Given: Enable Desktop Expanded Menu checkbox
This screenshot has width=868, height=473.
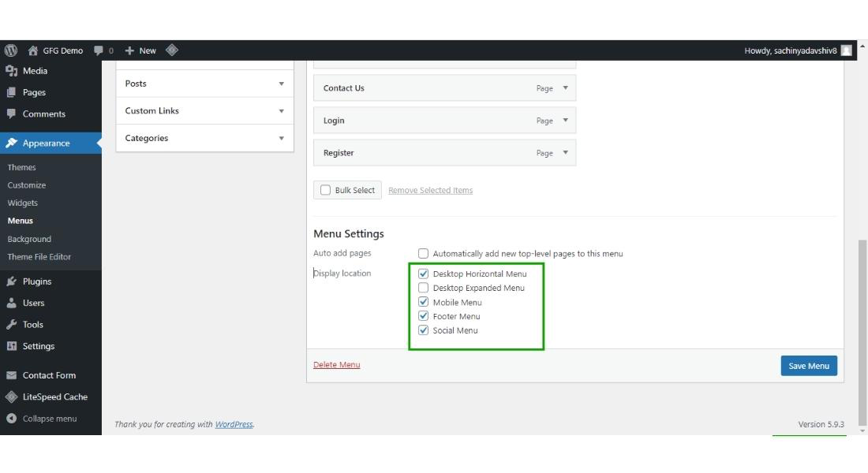Looking at the screenshot, I should click(424, 288).
